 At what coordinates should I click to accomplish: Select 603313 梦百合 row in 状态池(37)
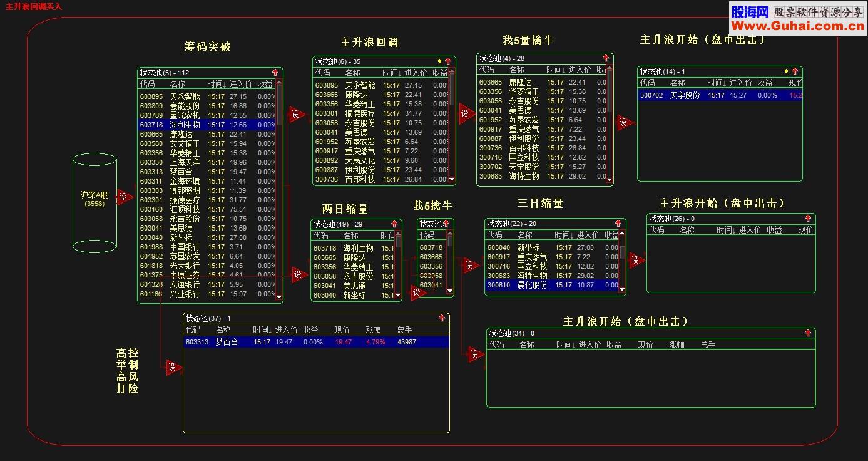pyautogui.click(x=316, y=342)
